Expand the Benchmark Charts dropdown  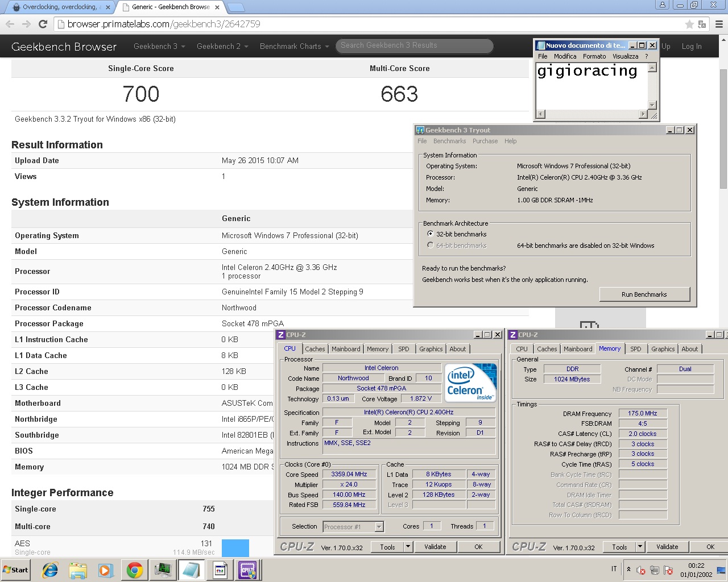point(294,46)
